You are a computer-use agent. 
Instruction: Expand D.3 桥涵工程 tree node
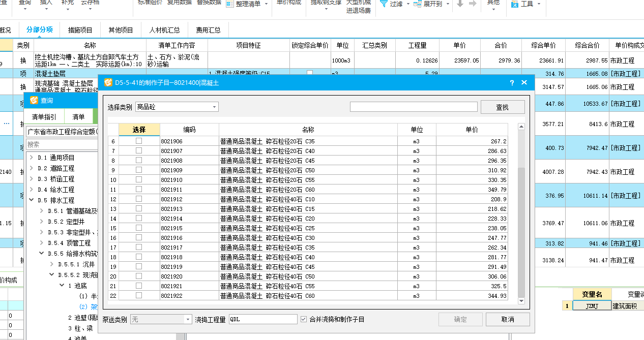coord(32,179)
